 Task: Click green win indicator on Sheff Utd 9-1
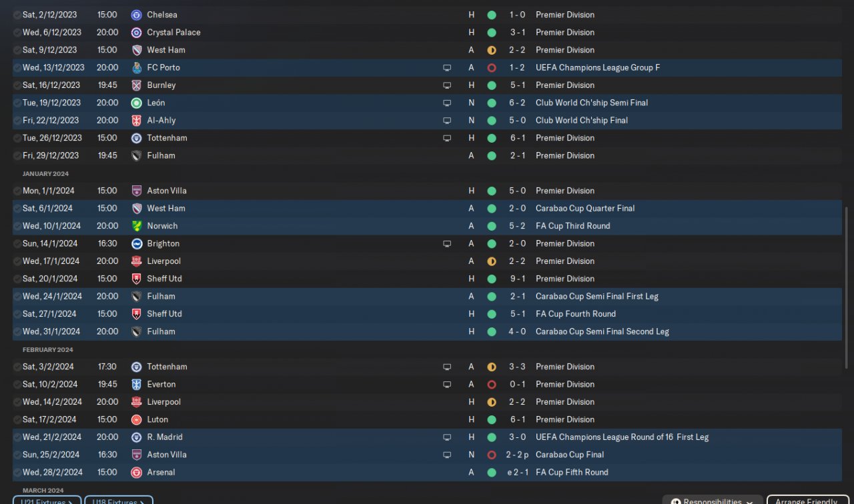[x=492, y=279]
